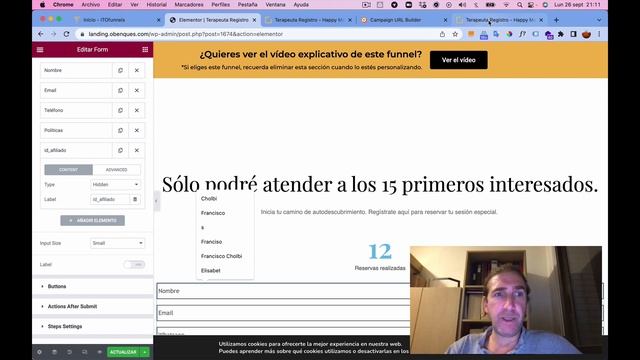Open the Navigator layers icon

pyautogui.click(x=54, y=352)
